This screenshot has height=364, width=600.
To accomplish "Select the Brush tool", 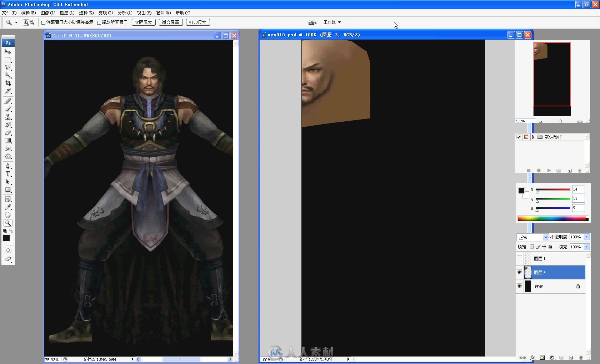I will (8, 109).
